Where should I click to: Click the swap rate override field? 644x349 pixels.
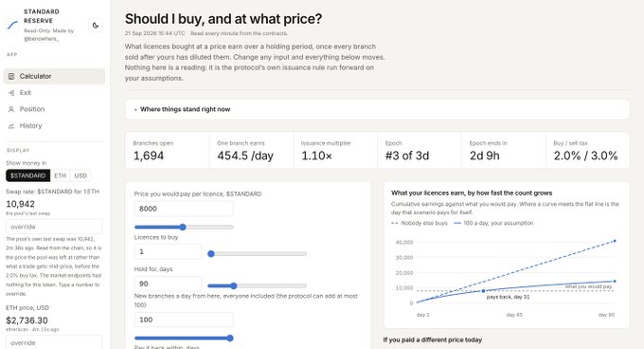[54, 227]
